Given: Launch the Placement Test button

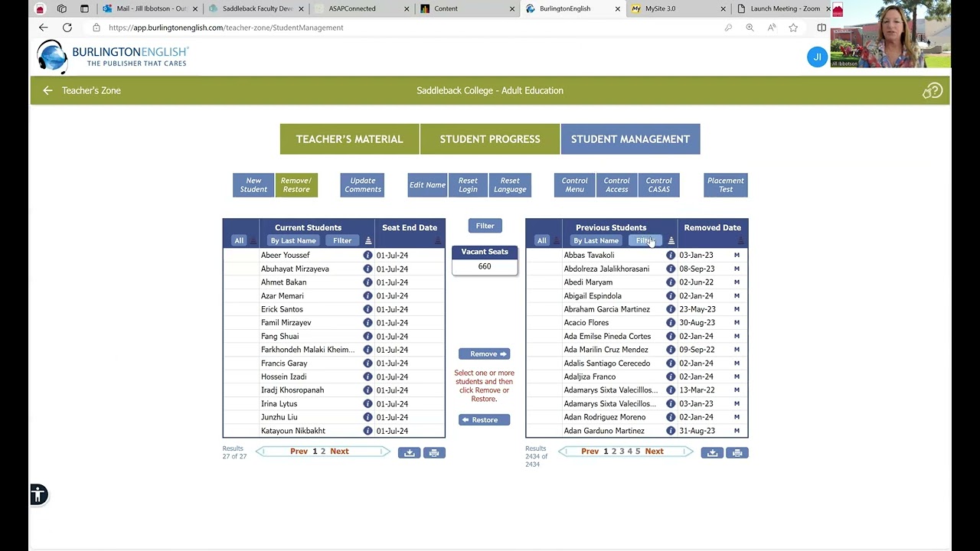Looking at the screenshot, I should pos(726,185).
